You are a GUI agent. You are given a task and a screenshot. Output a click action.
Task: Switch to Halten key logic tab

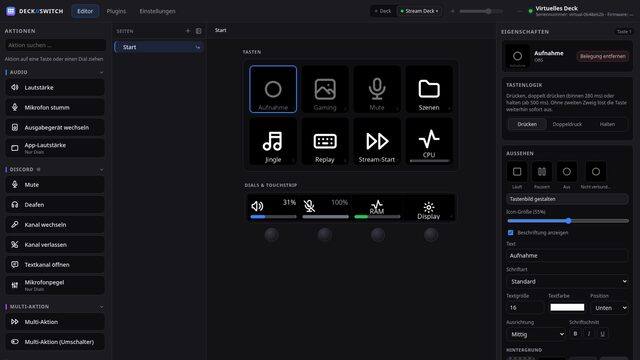[x=607, y=124]
